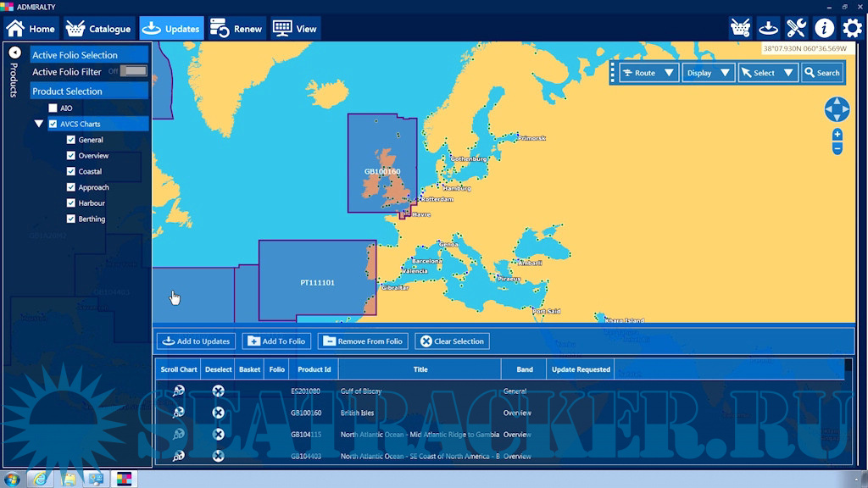Switch to the Renew tab
The width and height of the screenshot is (868, 488).
(236, 29)
